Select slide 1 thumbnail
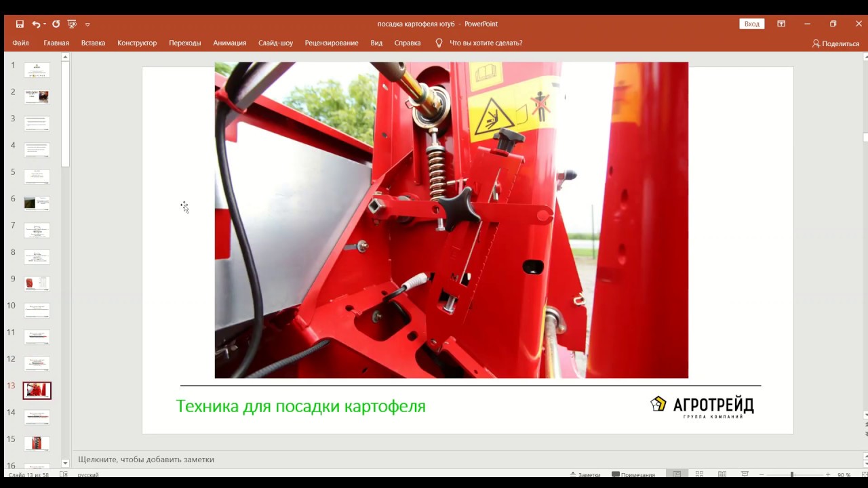Image resolution: width=868 pixels, height=488 pixels. pos(37,70)
